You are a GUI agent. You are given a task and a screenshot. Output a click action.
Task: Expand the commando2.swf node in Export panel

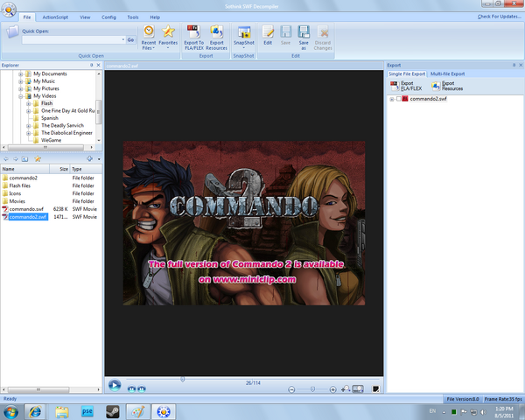pos(392,99)
